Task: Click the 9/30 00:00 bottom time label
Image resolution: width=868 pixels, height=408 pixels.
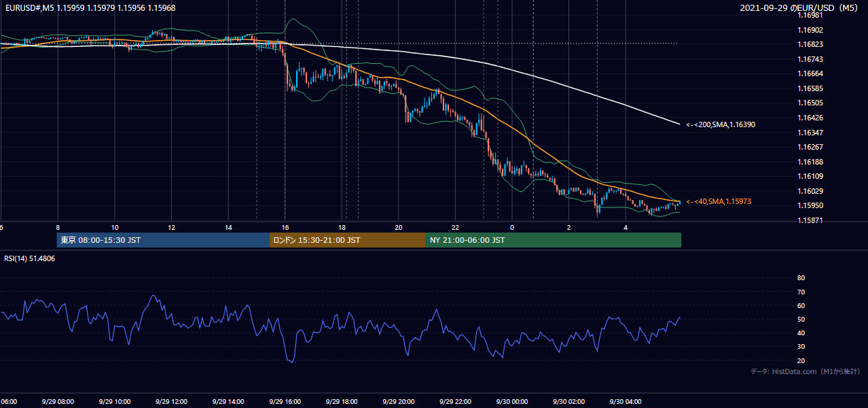Action: 512,401
